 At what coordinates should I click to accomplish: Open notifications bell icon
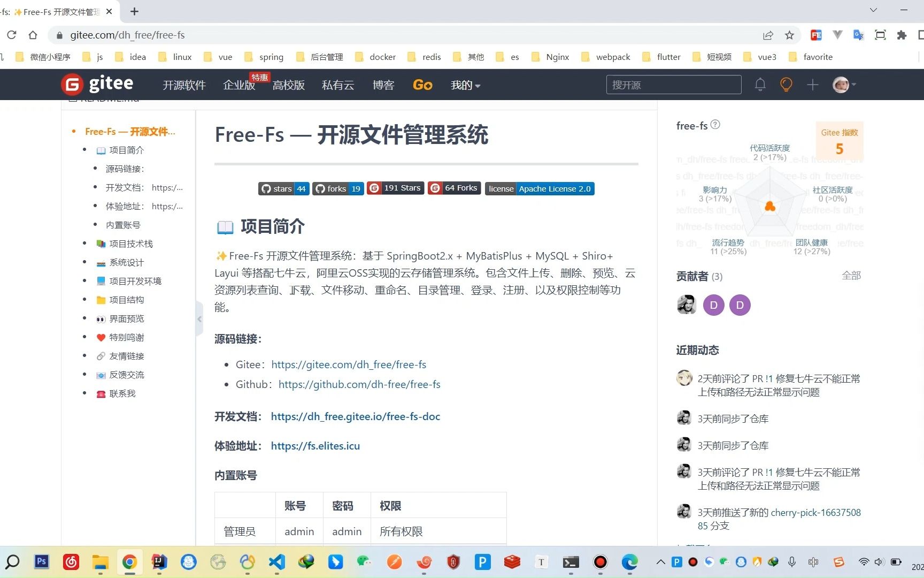click(x=760, y=85)
